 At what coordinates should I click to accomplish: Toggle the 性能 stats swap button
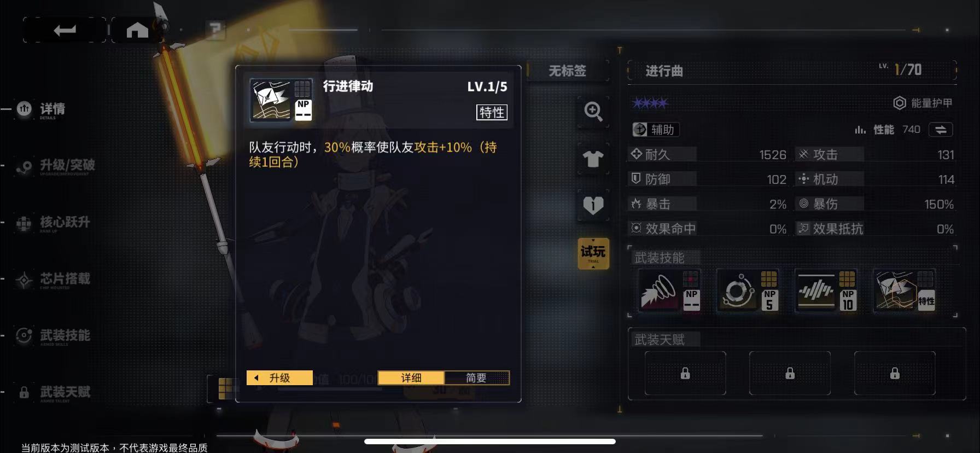tap(941, 130)
